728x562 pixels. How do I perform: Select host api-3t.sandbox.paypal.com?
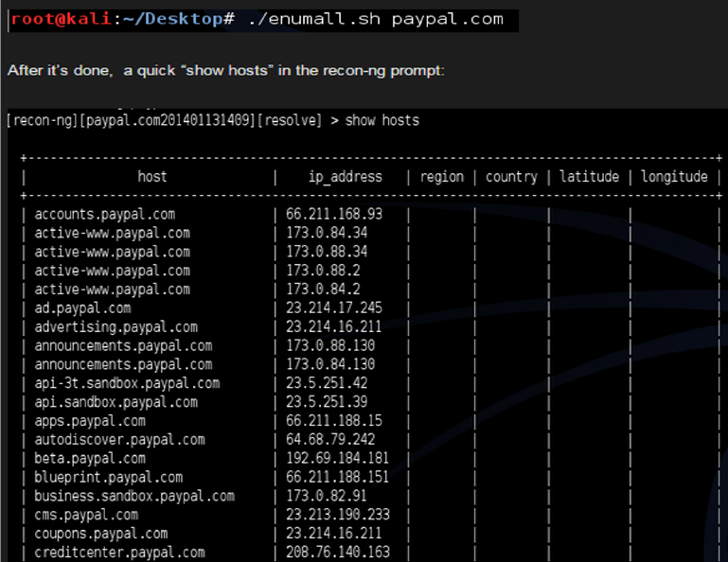click(127, 383)
